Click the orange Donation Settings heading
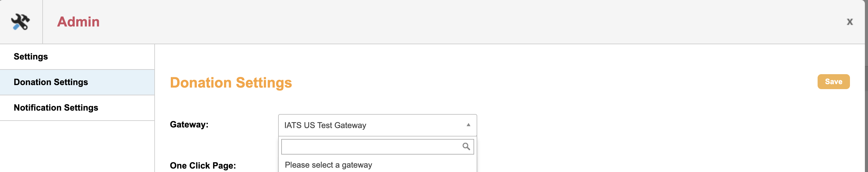The width and height of the screenshot is (868, 172). (231, 83)
